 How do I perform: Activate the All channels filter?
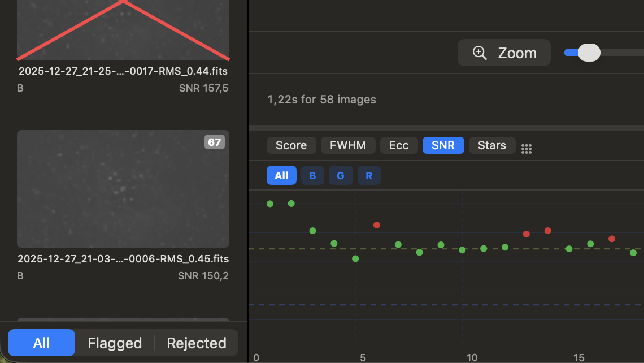click(281, 175)
